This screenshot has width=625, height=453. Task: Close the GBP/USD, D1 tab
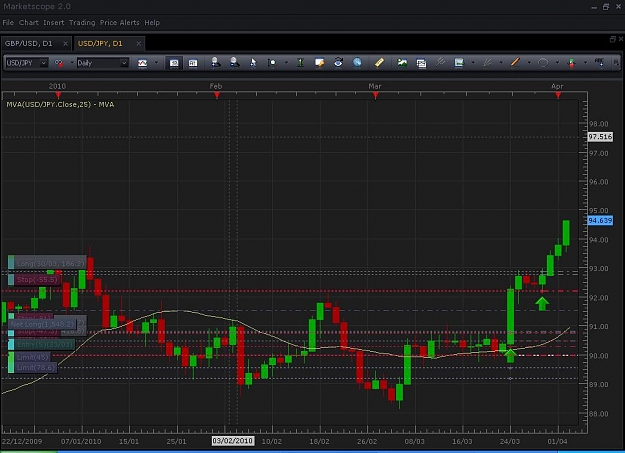click(65, 43)
